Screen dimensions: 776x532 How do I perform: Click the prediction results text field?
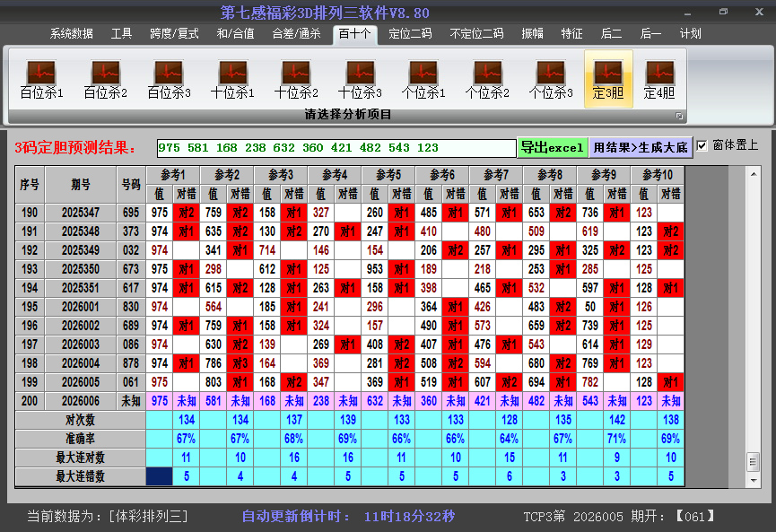coord(336,147)
